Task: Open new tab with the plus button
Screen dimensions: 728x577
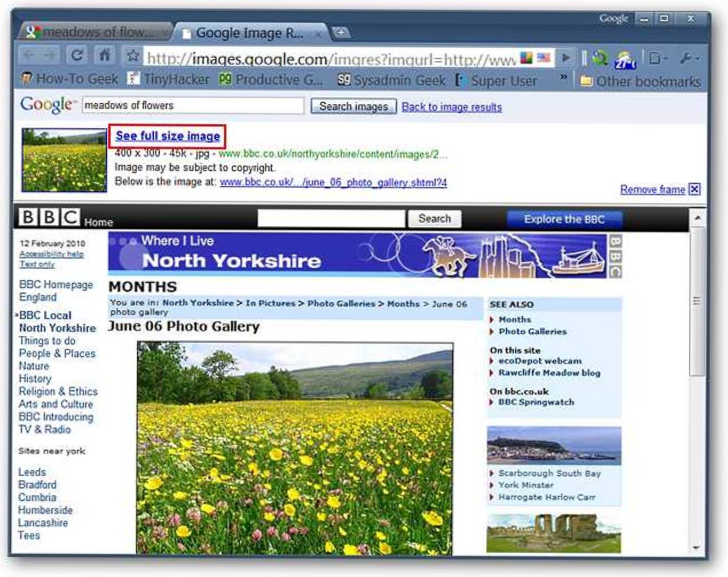Action: [341, 32]
